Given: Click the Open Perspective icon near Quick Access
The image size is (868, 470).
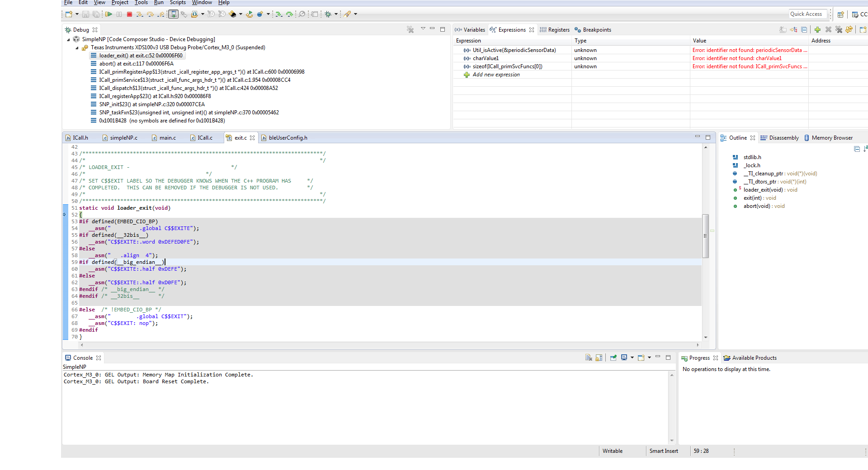Looking at the screenshot, I should click(x=841, y=14).
